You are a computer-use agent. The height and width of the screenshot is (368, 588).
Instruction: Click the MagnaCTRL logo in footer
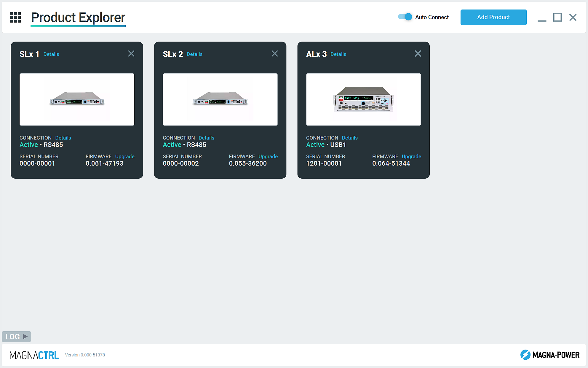(34, 355)
